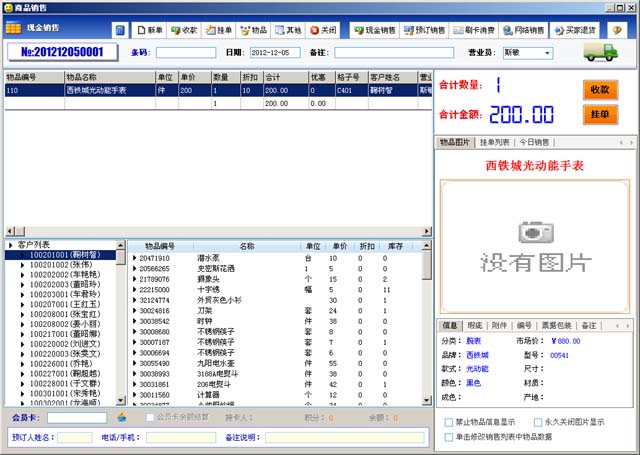Open the 物品 (items) toolbar icon
The width and height of the screenshot is (640, 455).
point(253,31)
